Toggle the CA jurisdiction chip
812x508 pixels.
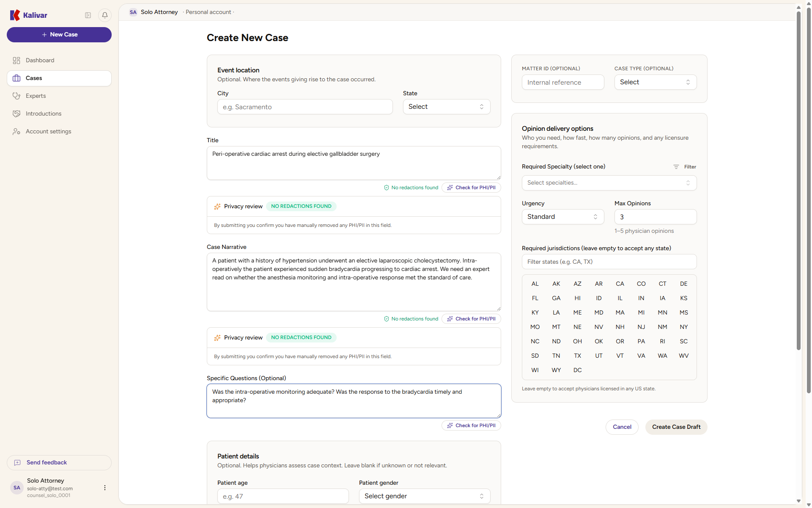[620, 284]
